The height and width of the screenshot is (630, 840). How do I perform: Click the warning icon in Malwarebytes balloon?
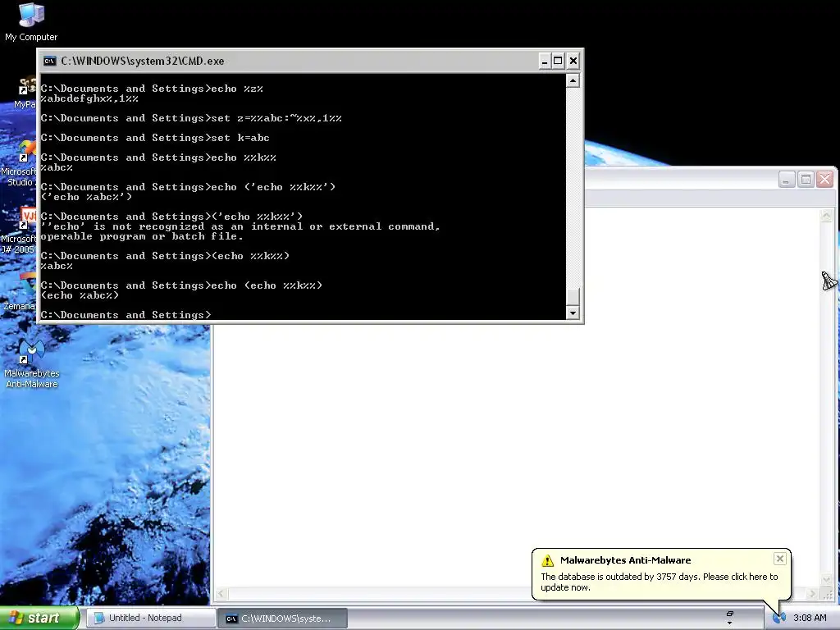pyautogui.click(x=547, y=560)
